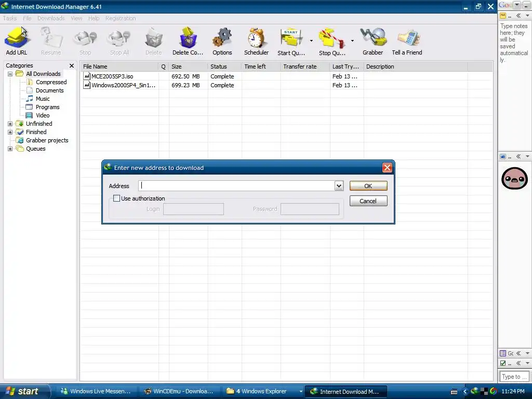532x399 pixels.
Task: Switch to Windows Live Messenger taskbar item
Action: [96, 391]
